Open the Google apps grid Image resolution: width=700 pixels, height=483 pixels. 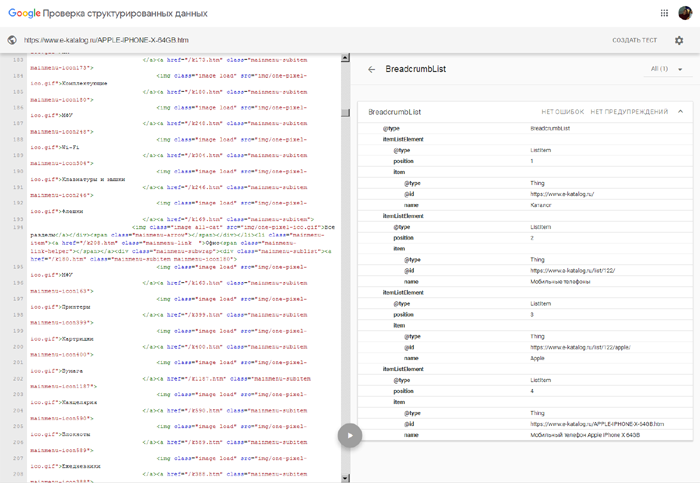click(x=664, y=13)
